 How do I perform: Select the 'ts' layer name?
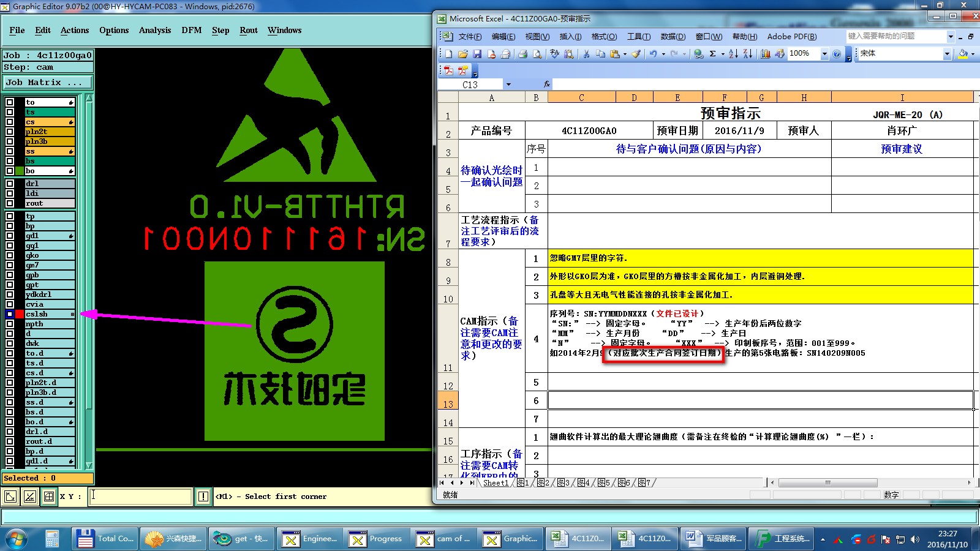[50, 112]
